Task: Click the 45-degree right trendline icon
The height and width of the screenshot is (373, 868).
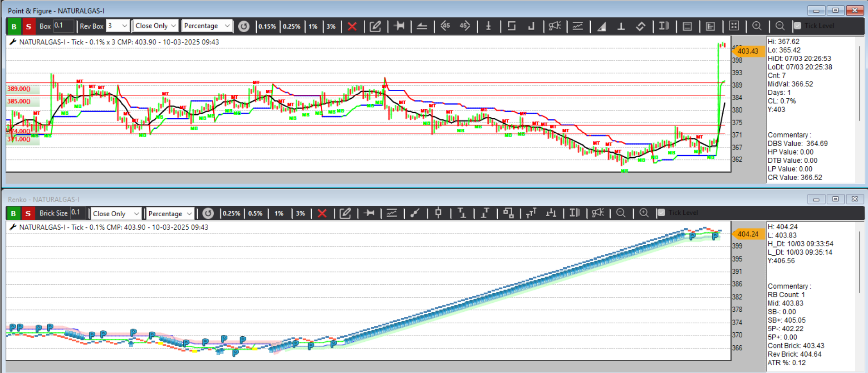Action: click(x=465, y=26)
